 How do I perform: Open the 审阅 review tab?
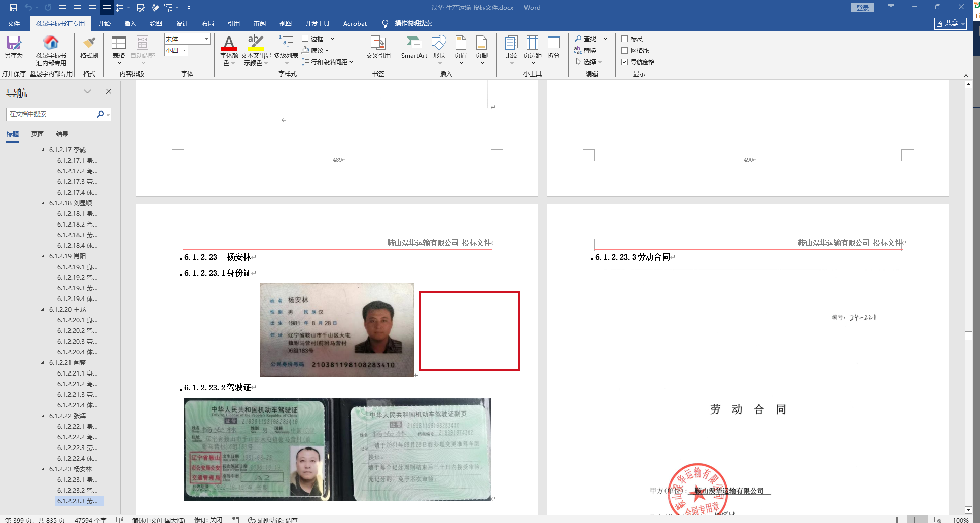[260, 23]
